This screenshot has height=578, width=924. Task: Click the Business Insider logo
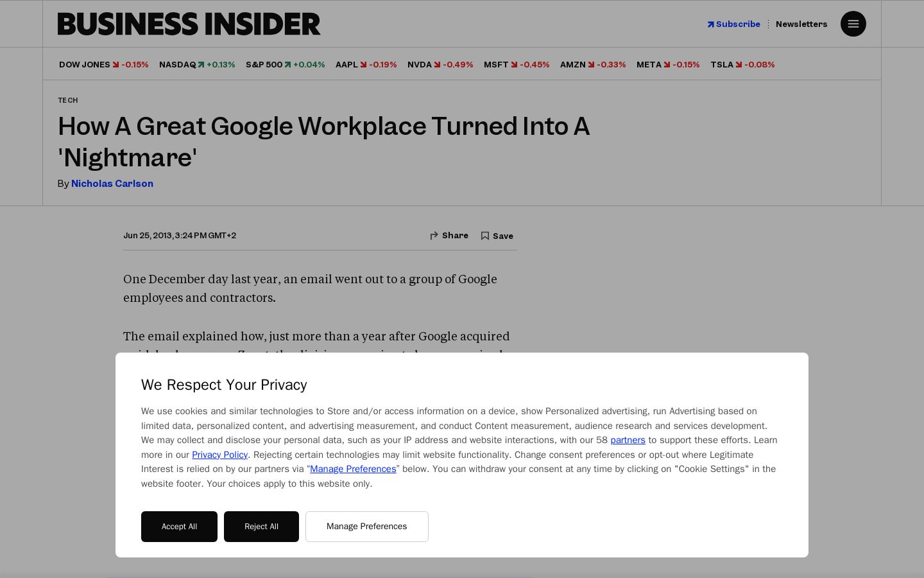(189, 24)
